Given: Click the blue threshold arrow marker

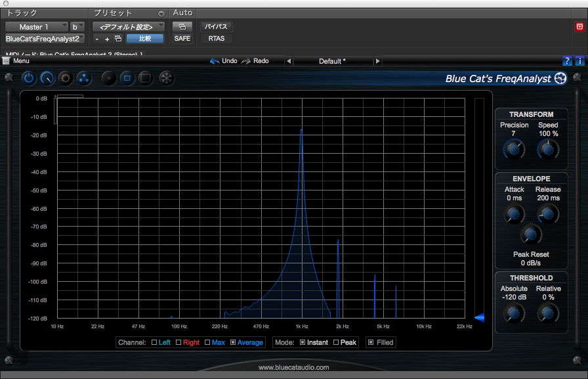Looking at the screenshot, I should click(x=480, y=317).
